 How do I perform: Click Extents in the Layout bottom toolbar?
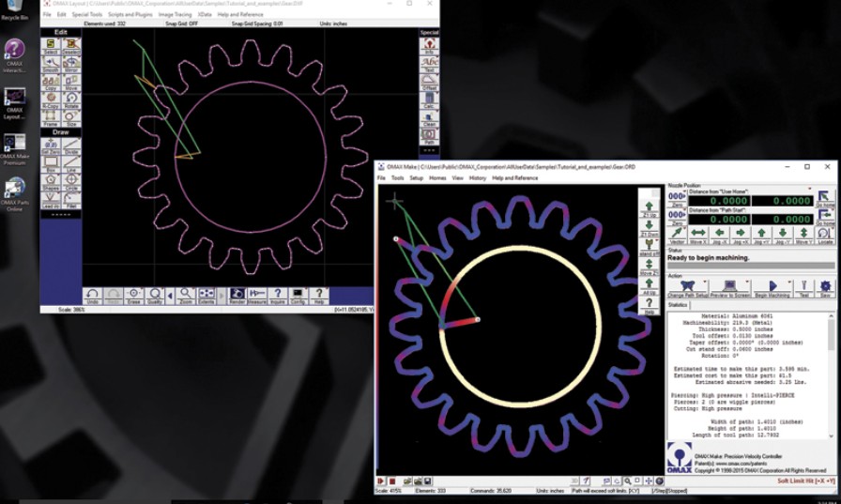pos(206,296)
